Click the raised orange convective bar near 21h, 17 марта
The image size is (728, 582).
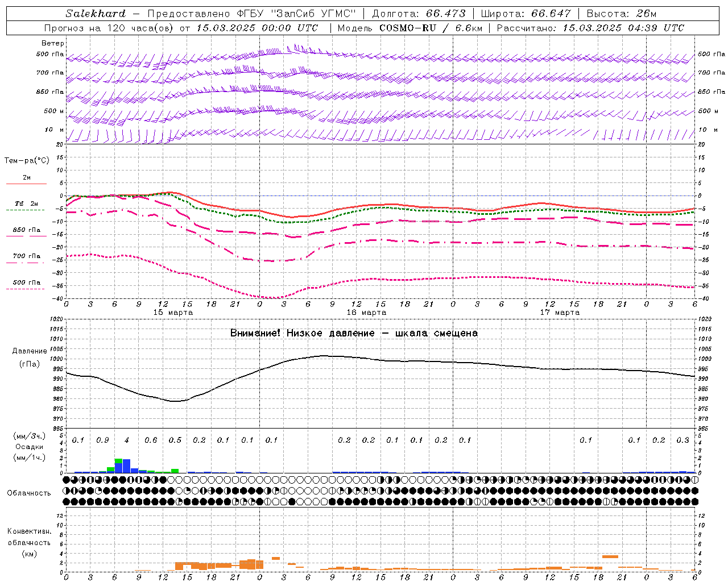tap(610, 556)
